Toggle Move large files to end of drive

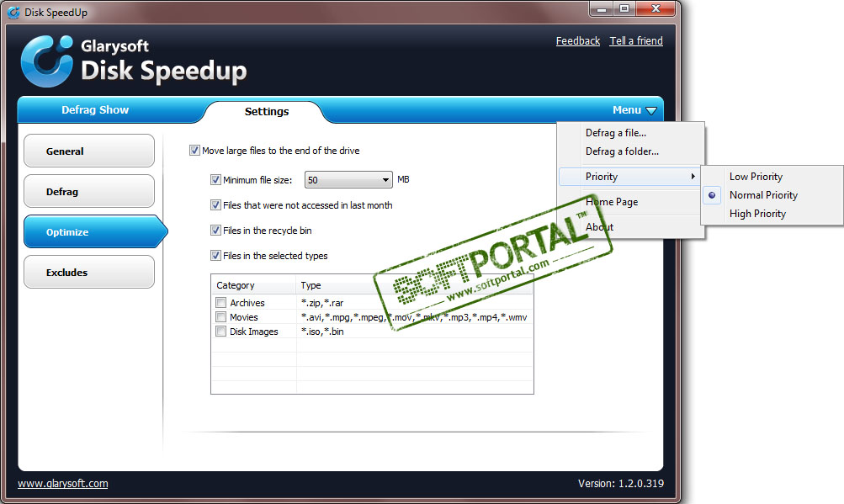[x=195, y=151]
